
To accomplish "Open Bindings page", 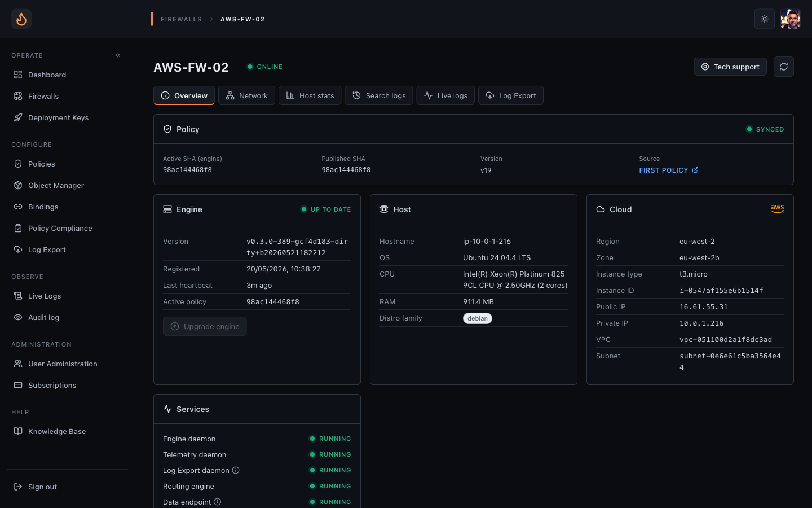I will (x=68, y=207).
